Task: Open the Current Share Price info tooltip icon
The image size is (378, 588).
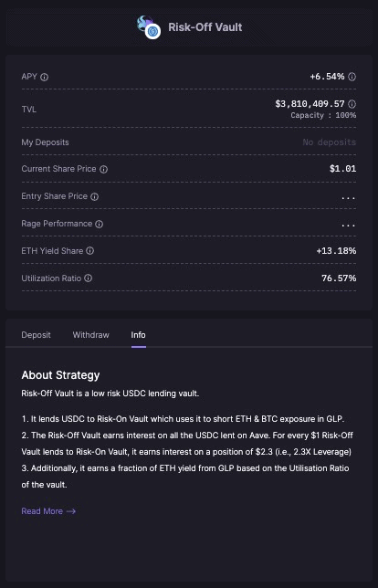Action: 103,169
